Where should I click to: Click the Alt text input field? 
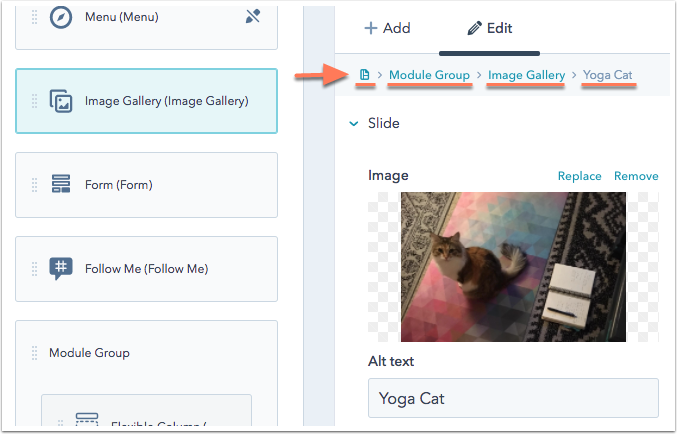point(513,398)
